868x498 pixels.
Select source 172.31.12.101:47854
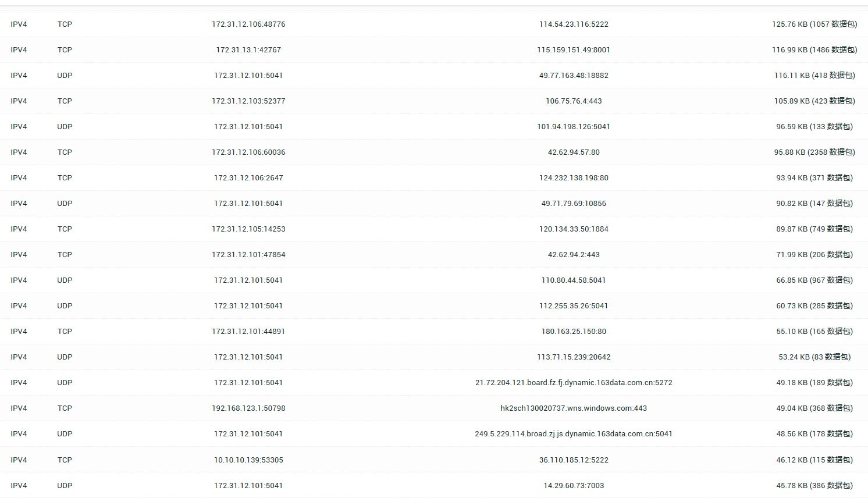[248, 255]
